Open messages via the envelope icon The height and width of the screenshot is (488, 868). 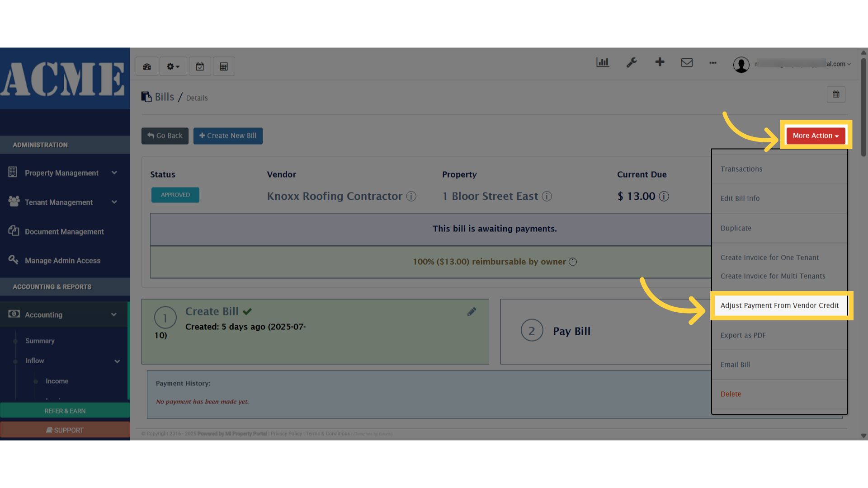point(687,63)
